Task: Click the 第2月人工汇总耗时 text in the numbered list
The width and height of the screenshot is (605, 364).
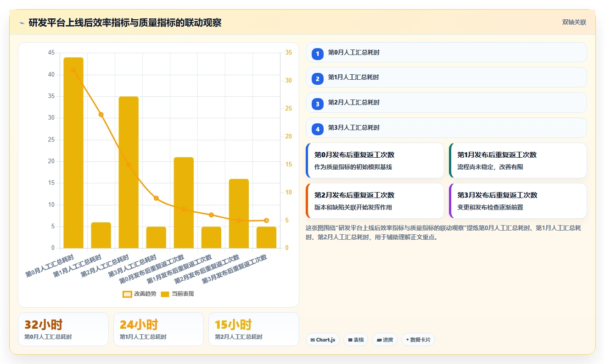Action: (x=353, y=103)
